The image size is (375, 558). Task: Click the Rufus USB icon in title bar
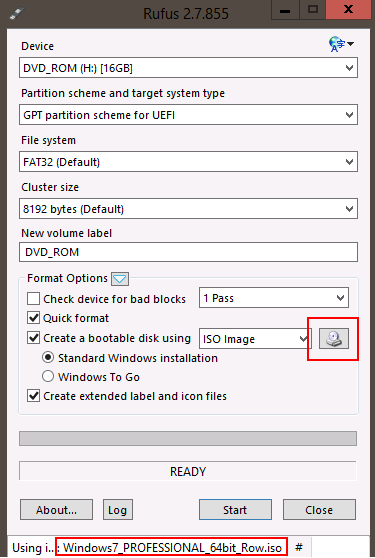(16, 13)
